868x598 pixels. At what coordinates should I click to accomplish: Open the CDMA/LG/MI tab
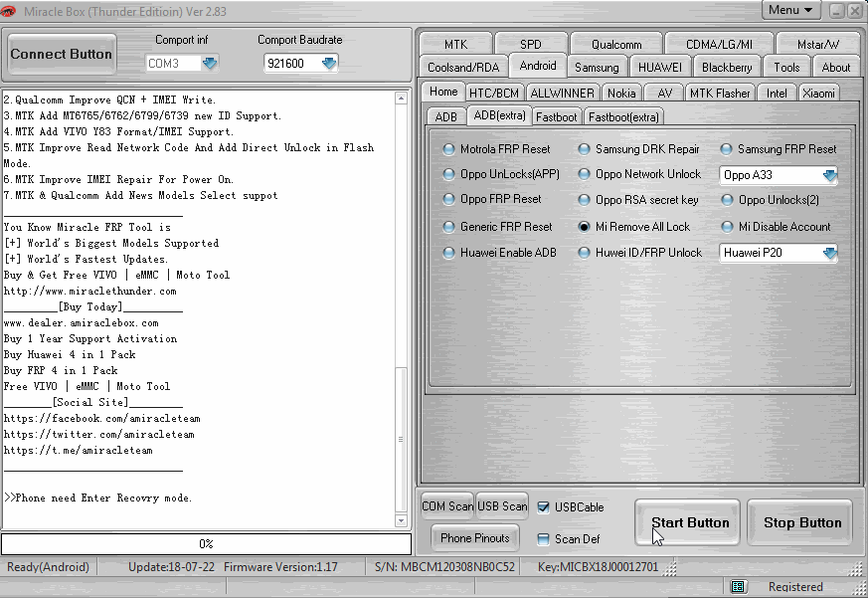(719, 45)
